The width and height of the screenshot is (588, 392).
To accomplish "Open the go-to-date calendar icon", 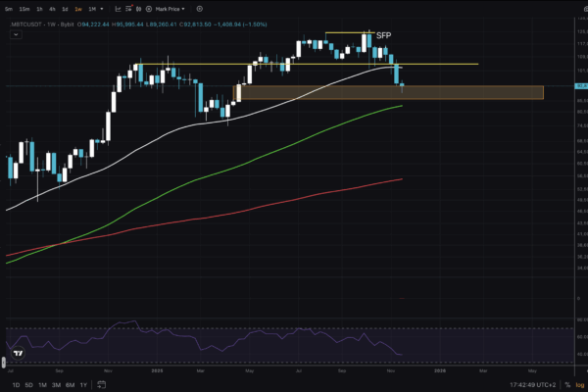I will coord(101,384).
